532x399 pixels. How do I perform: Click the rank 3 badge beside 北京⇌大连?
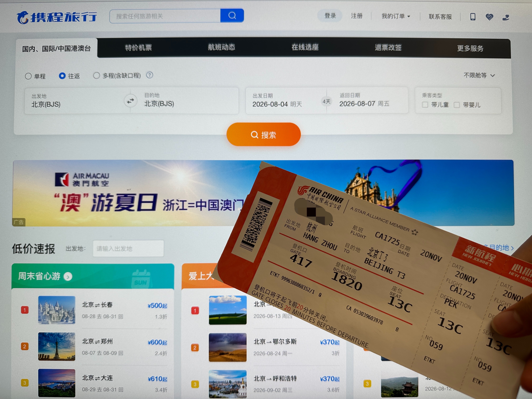click(x=25, y=383)
